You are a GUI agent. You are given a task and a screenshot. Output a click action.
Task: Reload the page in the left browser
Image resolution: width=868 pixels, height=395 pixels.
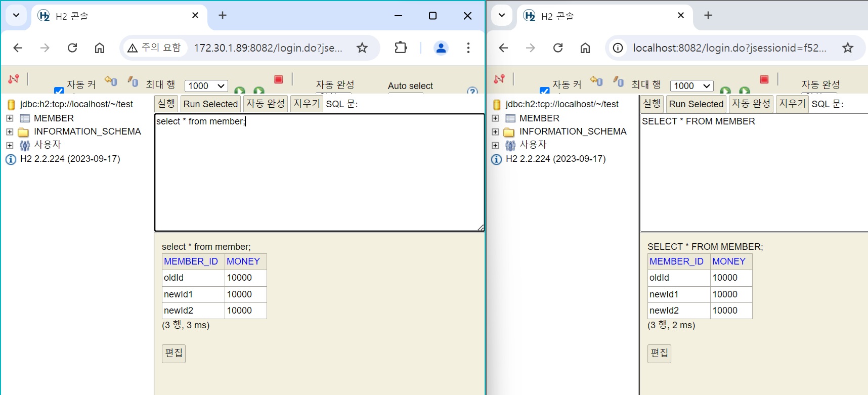point(72,48)
